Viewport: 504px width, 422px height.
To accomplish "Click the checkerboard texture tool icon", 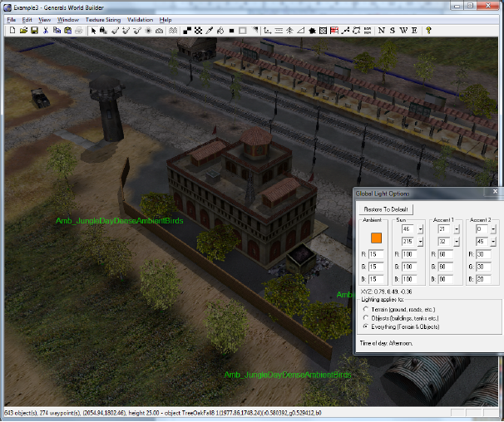I will click(186, 30).
